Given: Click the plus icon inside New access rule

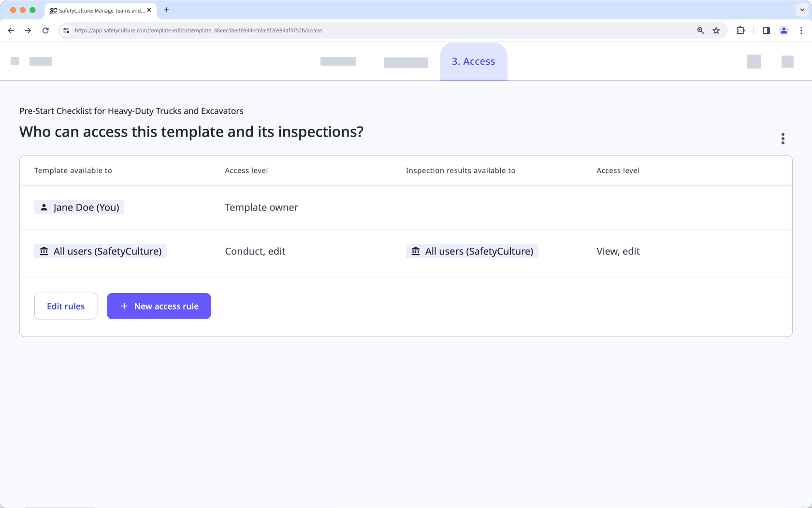Looking at the screenshot, I should tap(124, 306).
